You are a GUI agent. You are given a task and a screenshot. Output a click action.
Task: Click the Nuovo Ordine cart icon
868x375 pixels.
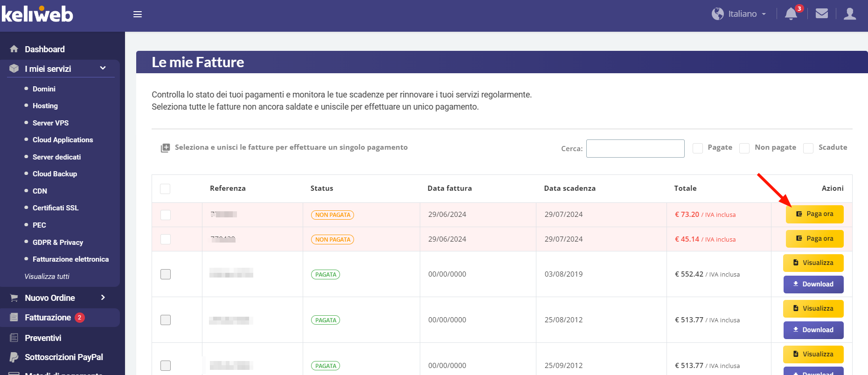14,298
